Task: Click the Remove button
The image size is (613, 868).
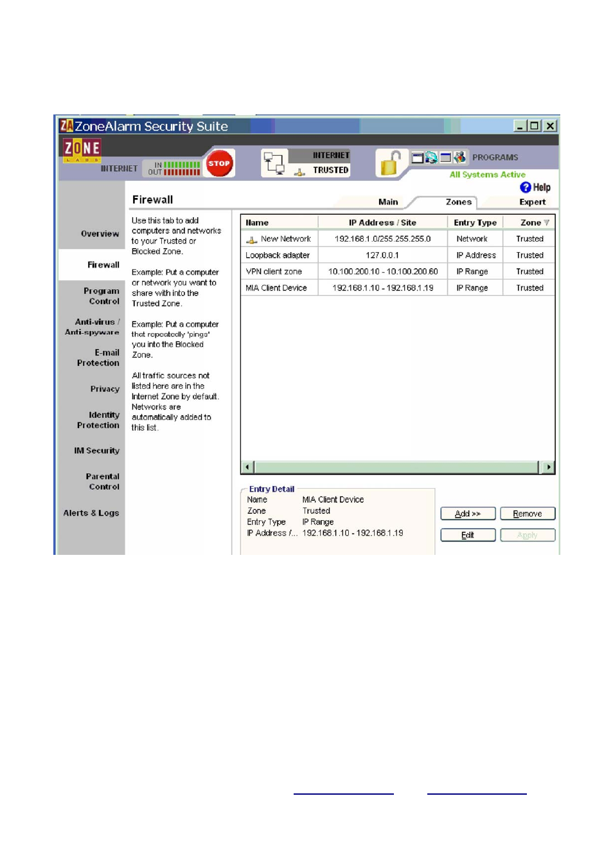Action: [x=528, y=514]
